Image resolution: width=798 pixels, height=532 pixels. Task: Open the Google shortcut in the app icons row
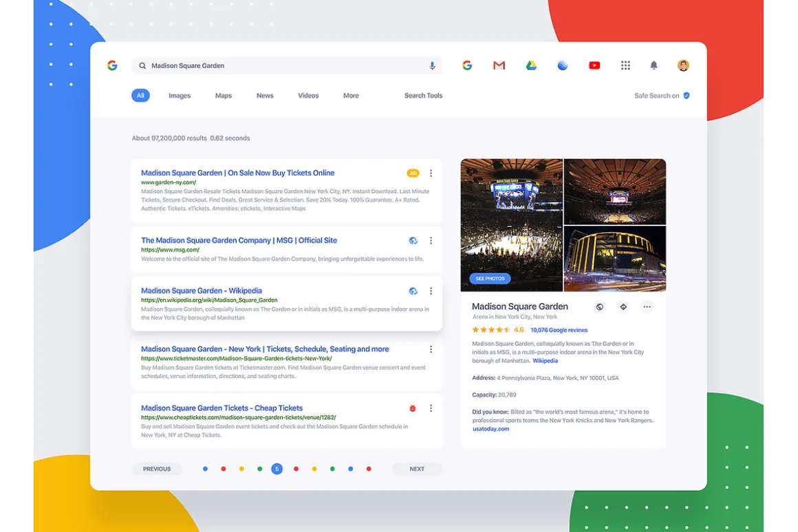tap(466, 65)
